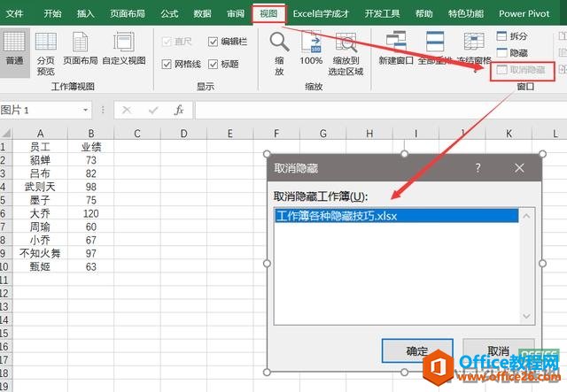The width and height of the screenshot is (567, 392).
Task: Open the 视图 view tab
Action: 268,14
